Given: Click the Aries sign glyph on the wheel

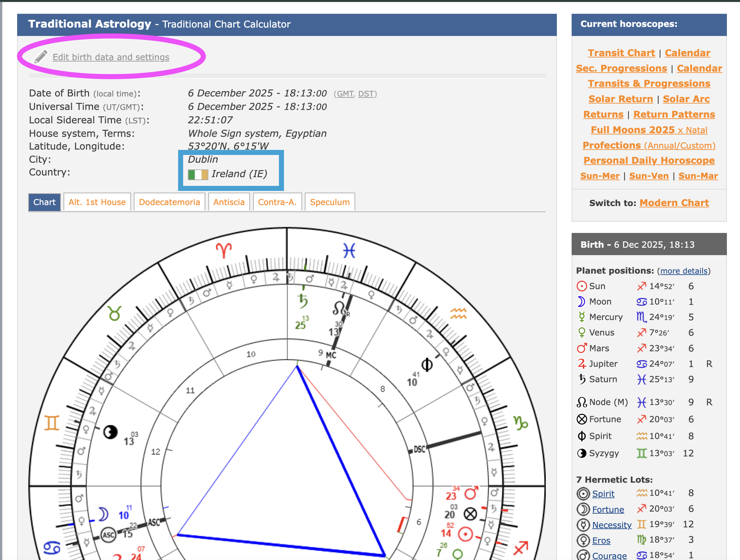Looking at the screenshot, I should [x=224, y=250].
